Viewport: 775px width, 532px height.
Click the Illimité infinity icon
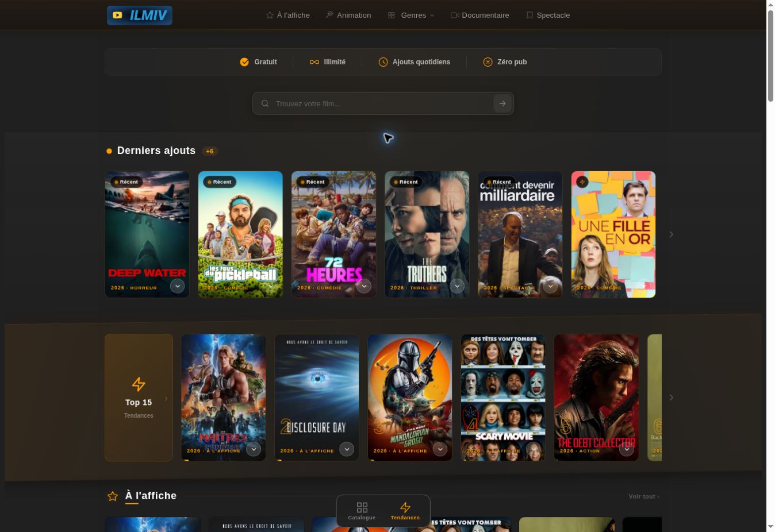pos(314,62)
